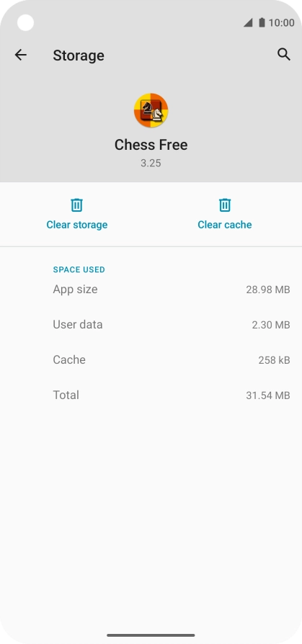Screen dimensions: 302x644
Task: Tap the battery status icon
Action: tap(262, 22)
